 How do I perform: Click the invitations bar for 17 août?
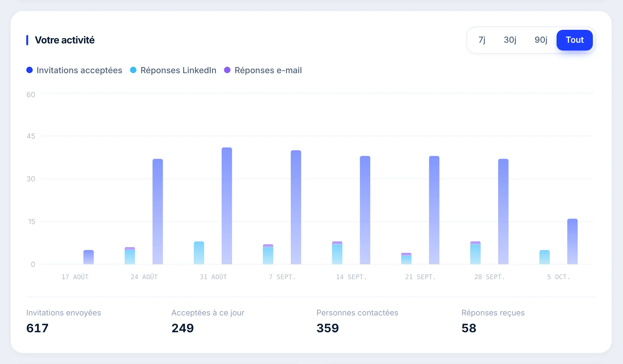(x=88, y=257)
